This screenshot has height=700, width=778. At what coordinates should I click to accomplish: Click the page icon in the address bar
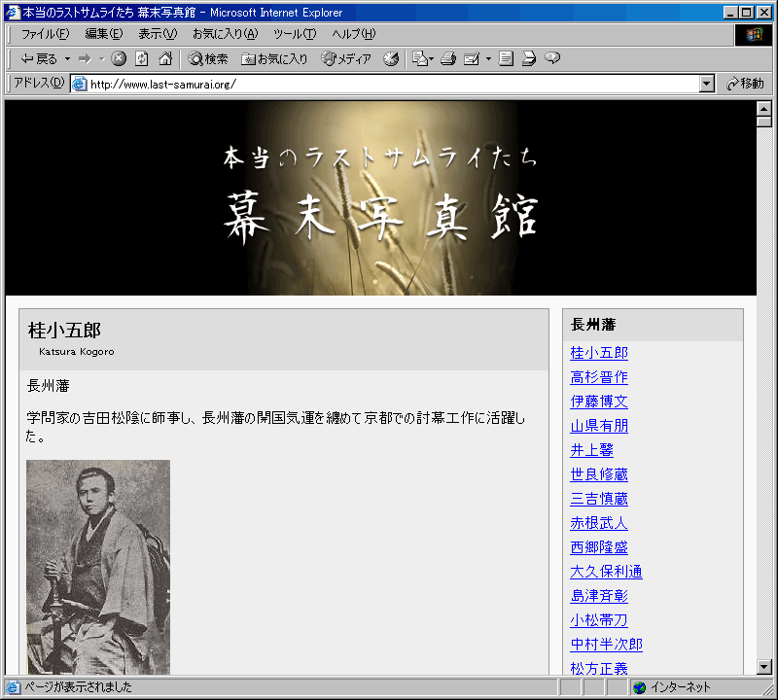click(x=80, y=84)
